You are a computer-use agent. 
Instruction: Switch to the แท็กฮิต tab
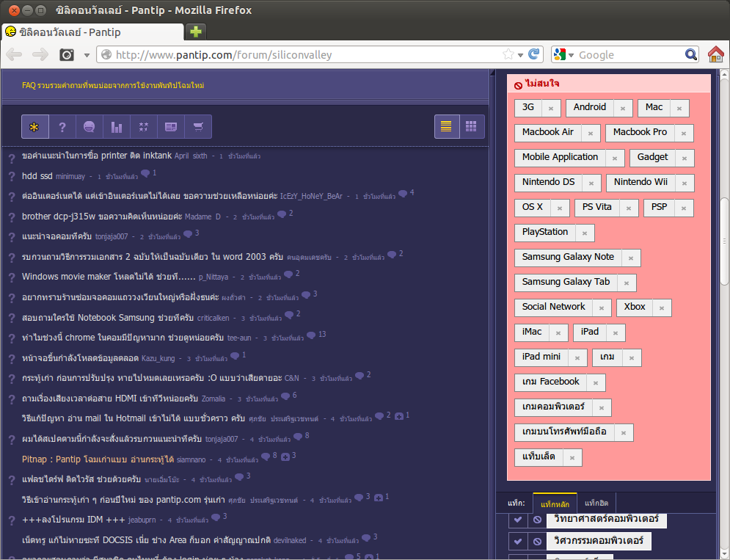click(596, 503)
